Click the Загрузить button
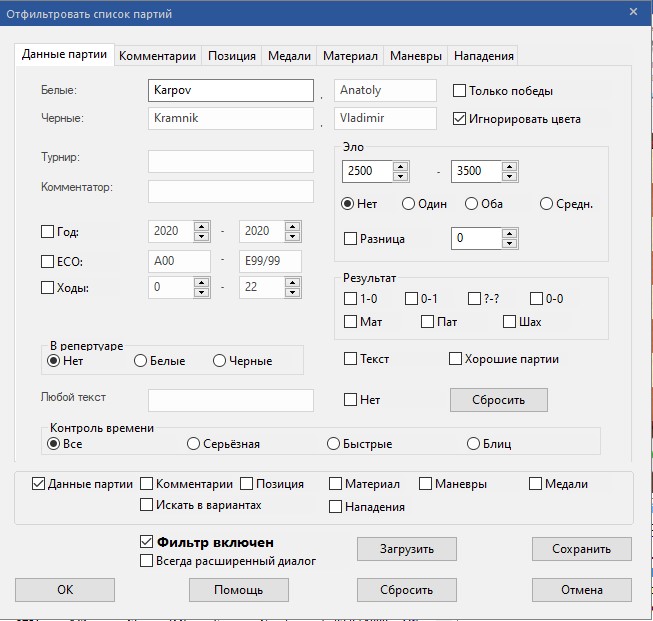This screenshot has width=653, height=621. 406,549
